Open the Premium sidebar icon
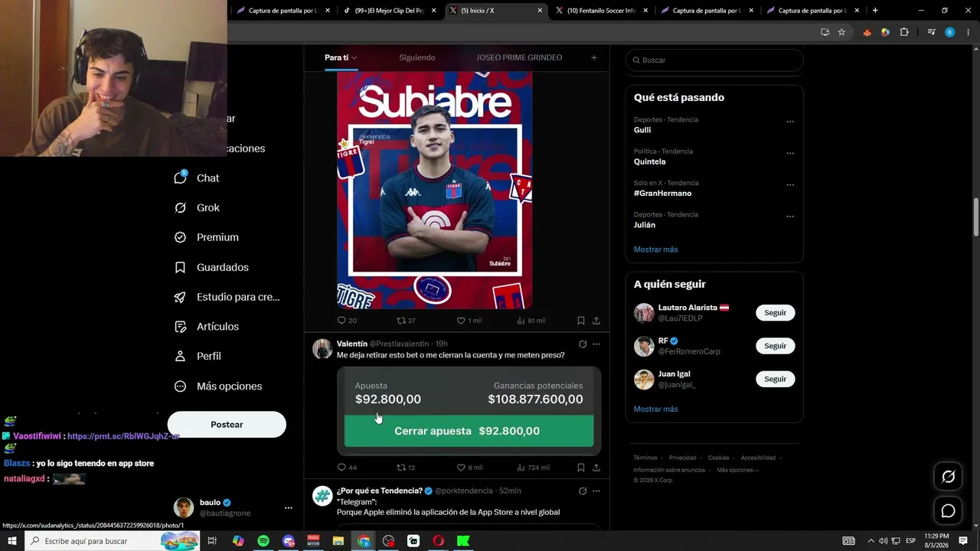Image resolution: width=980 pixels, height=551 pixels. (x=180, y=237)
